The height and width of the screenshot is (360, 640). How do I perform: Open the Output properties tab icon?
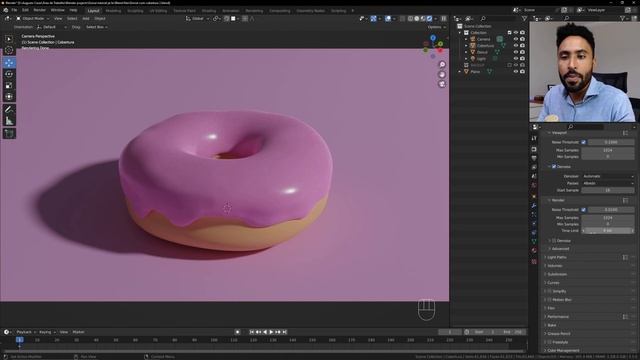(534, 158)
